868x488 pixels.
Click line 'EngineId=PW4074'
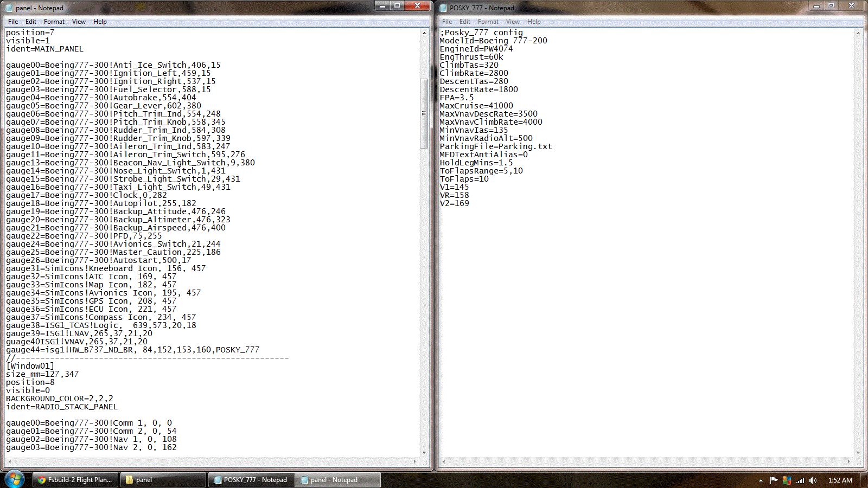click(x=476, y=49)
